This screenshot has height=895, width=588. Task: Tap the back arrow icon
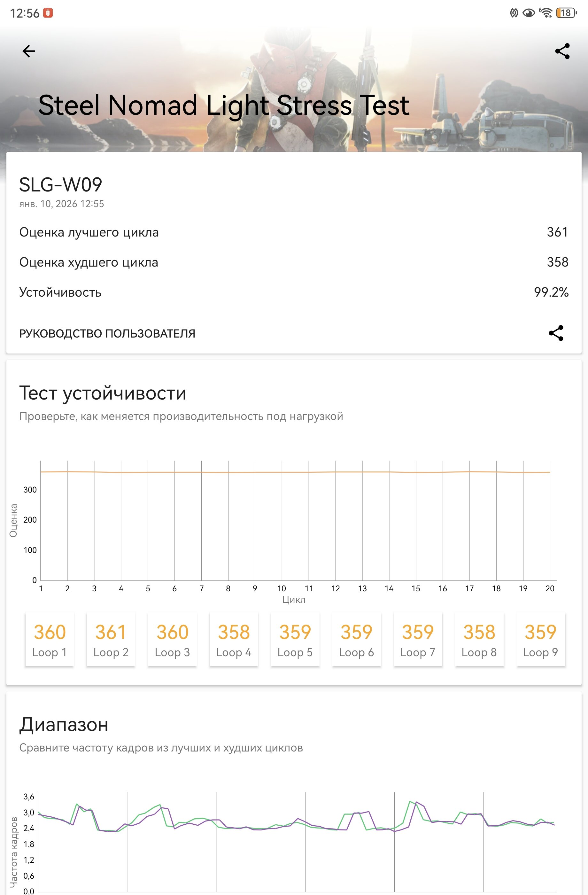[28, 51]
